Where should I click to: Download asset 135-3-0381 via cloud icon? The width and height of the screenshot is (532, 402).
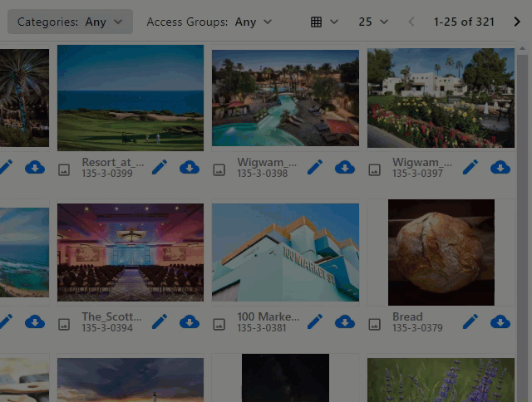[x=345, y=321]
